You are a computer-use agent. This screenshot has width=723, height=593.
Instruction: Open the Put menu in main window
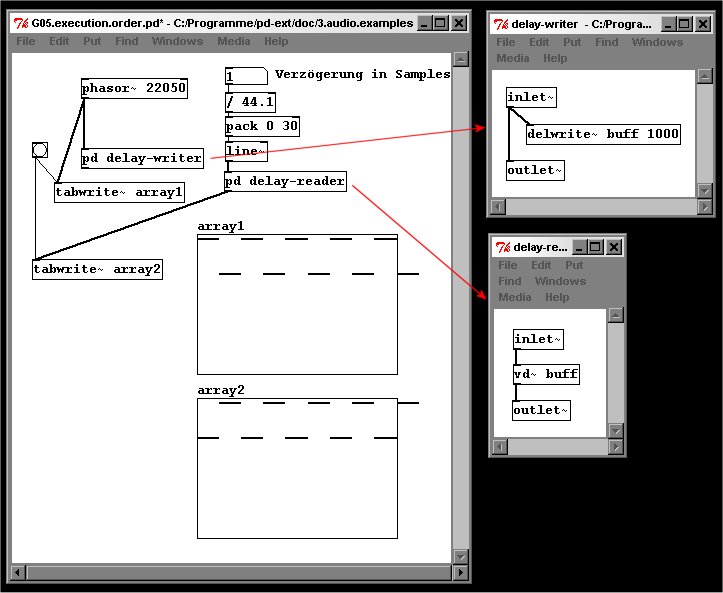(x=92, y=41)
